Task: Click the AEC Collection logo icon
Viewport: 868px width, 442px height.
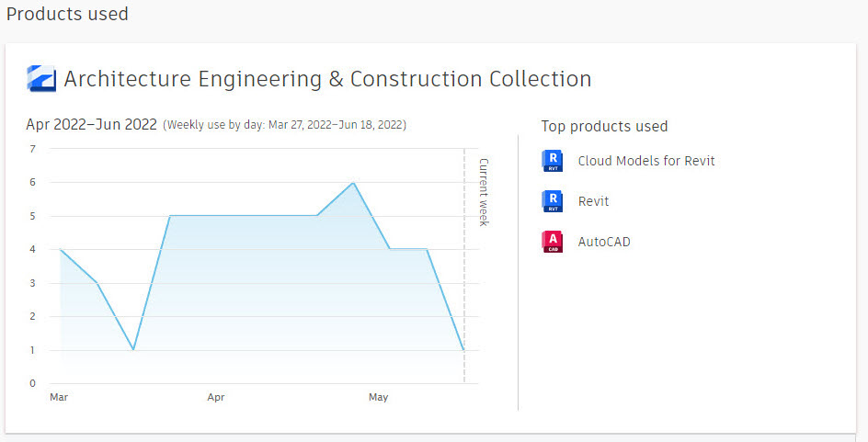Action: (41, 79)
